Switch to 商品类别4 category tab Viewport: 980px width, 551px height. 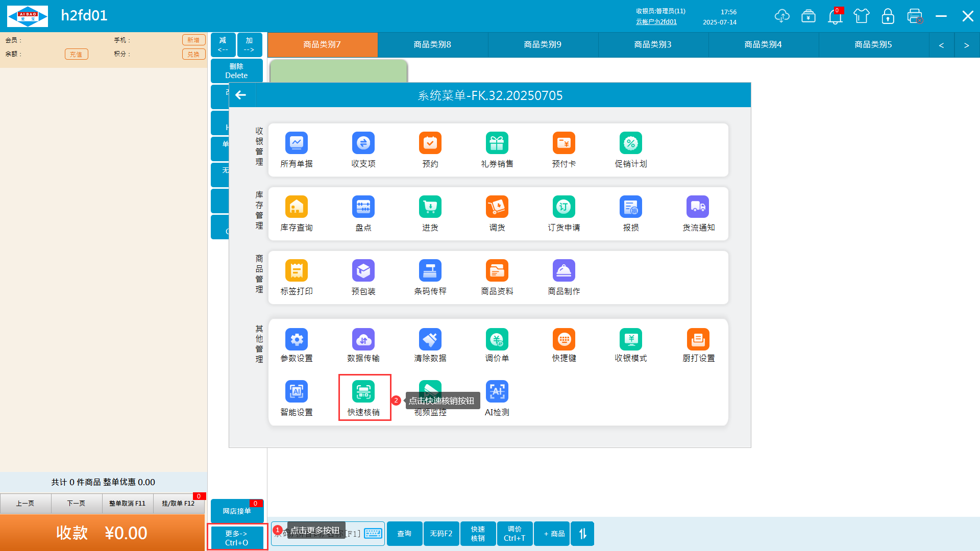pos(763,45)
